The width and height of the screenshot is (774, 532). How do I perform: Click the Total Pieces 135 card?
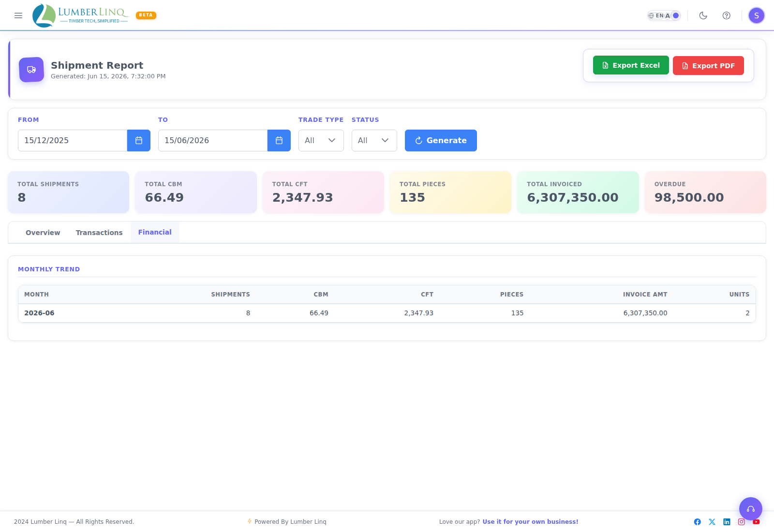451,192
